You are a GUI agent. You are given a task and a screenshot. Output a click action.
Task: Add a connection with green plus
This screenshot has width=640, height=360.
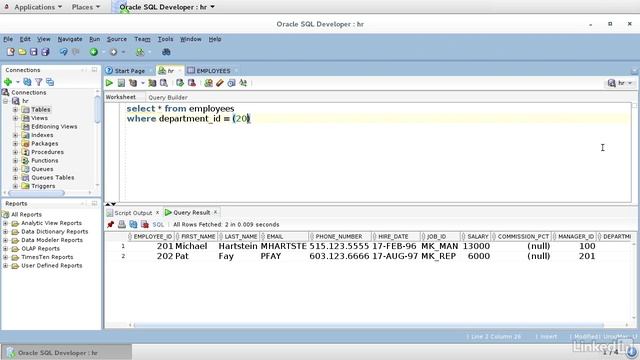[x=8, y=82]
